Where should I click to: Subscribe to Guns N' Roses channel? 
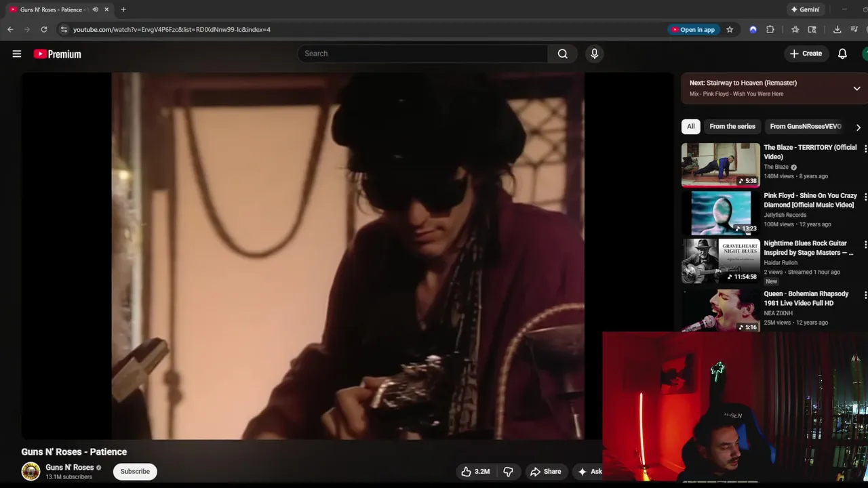pyautogui.click(x=135, y=472)
